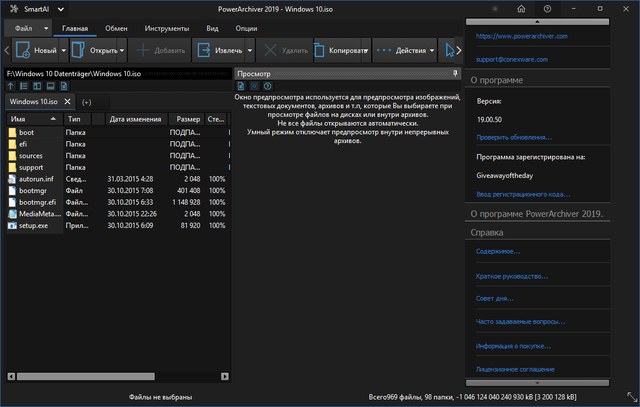Viewport: 640px width, 407px height.
Task: Click the Открыть folder icon
Action: coord(78,50)
